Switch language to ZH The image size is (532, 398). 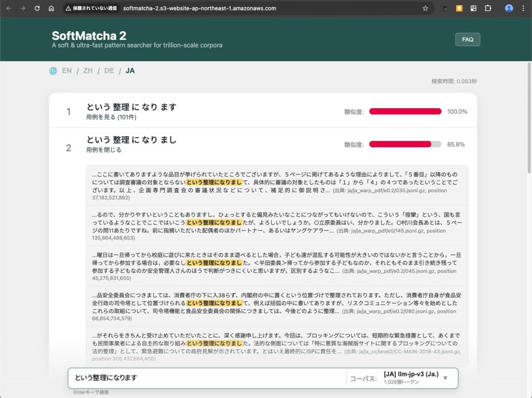click(x=88, y=71)
